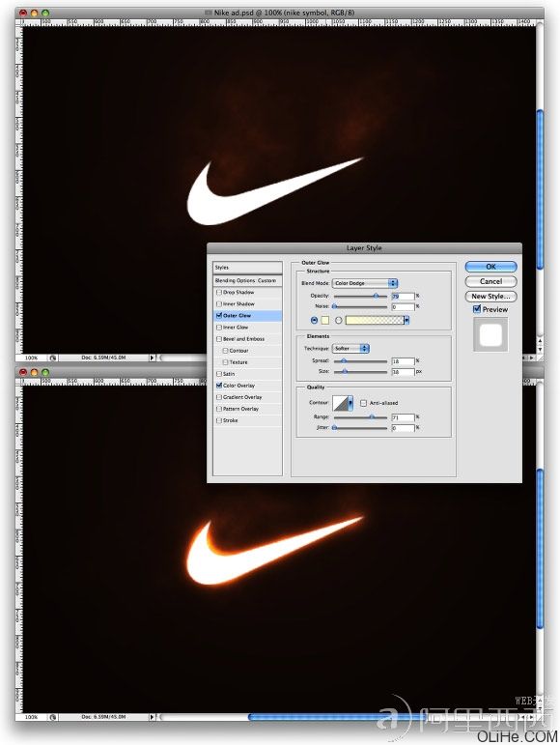Select the gradient glow radio button
The width and height of the screenshot is (560, 745).
[x=338, y=320]
